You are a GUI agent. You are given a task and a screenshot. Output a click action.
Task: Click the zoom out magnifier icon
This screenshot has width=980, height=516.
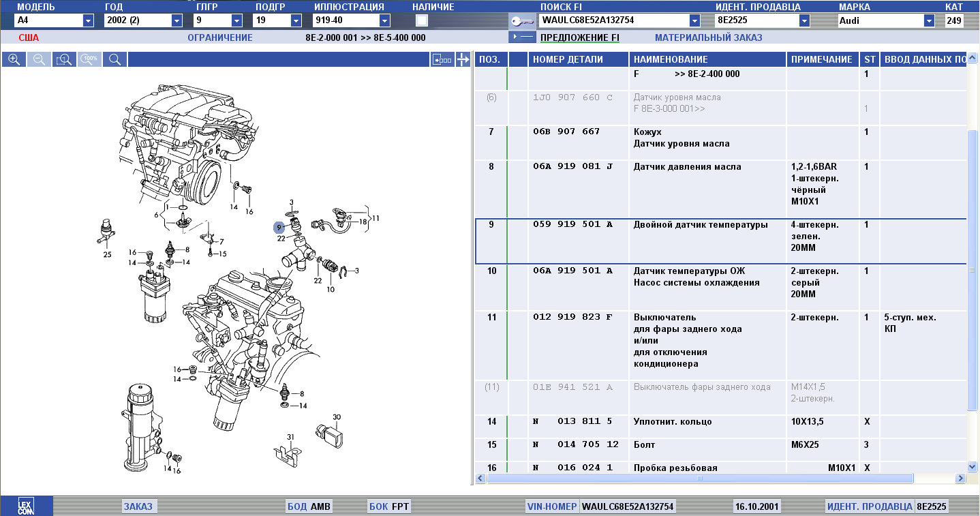click(x=38, y=59)
